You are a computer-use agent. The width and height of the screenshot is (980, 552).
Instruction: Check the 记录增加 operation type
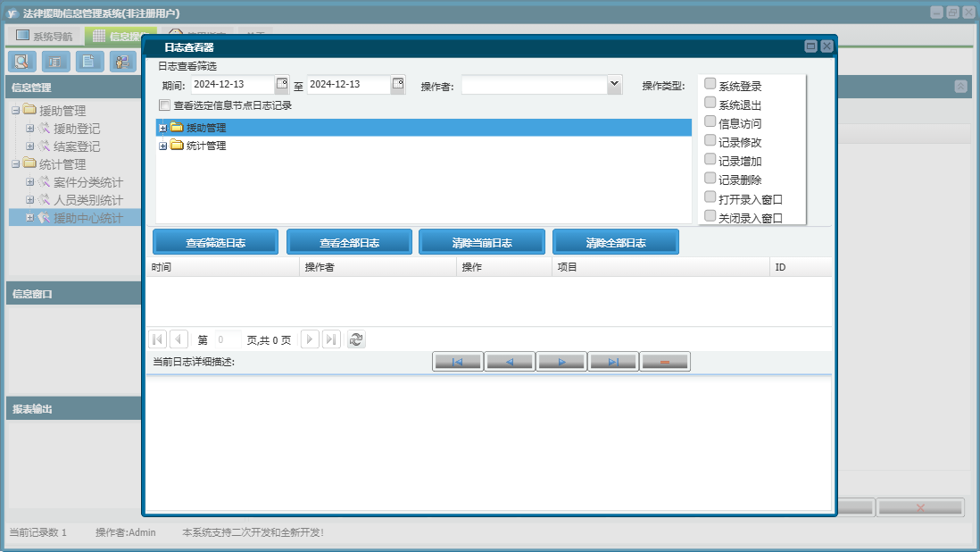[710, 159]
